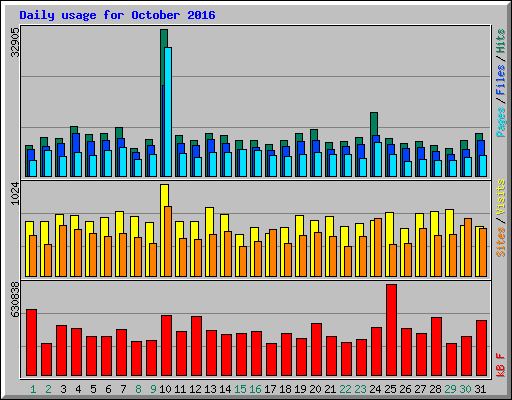The height and width of the screenshot is (400, 512).
Task: Click the x-axis day label 30
Action: click(x=465, y=389)
